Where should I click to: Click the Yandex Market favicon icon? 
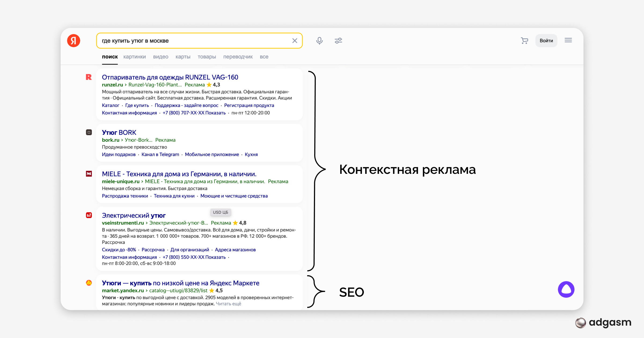[x=89, y=283]
